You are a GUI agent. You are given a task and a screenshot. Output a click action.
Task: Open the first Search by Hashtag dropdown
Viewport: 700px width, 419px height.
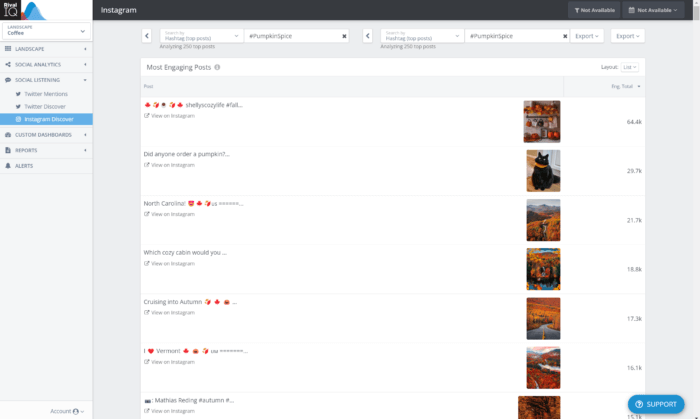(x=201, y=36)
